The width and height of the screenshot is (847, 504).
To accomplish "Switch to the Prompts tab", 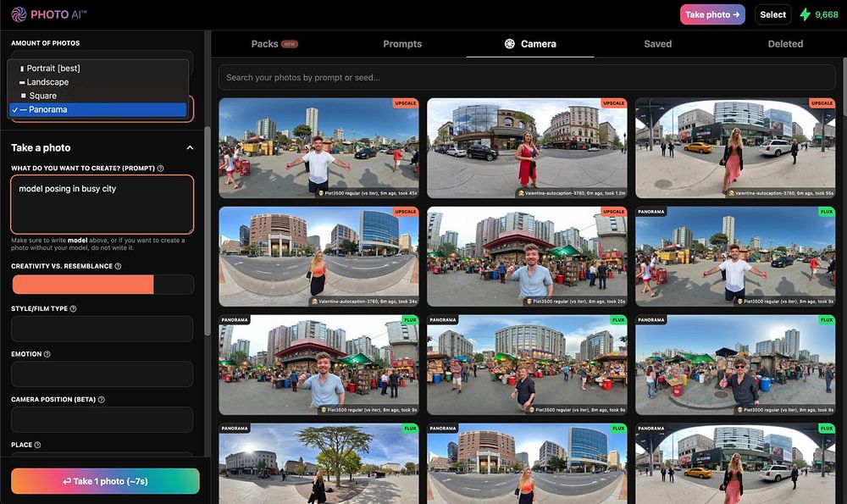I will pyautogui.click(x=402, y=44).
